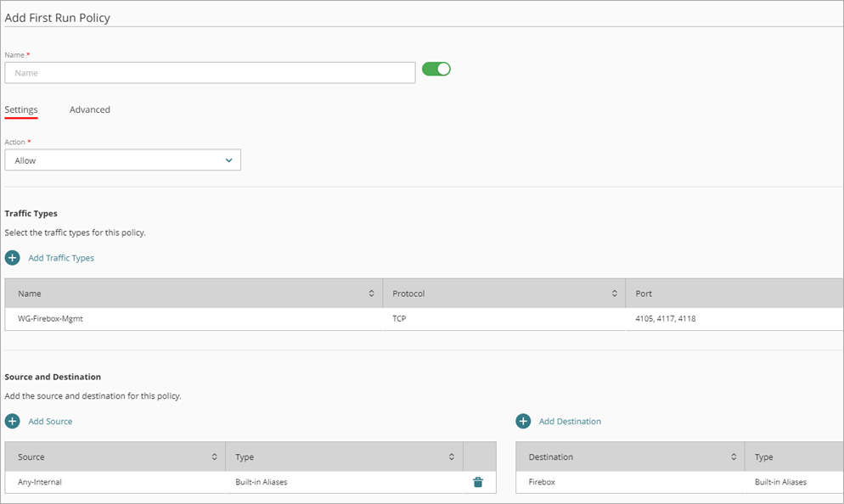This screenshot has height=504, width=844.
Task: Click the Add Destination link
Action: pos(570,421)
